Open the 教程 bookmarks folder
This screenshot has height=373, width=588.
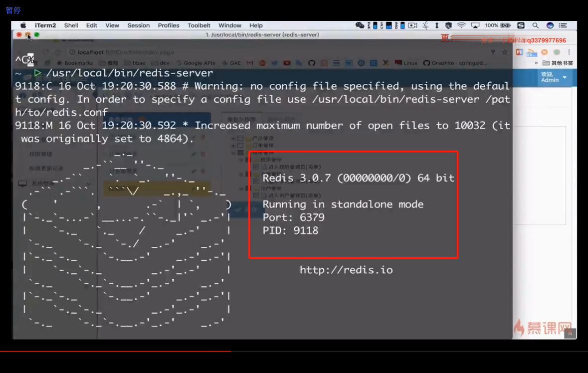point(108,63)
